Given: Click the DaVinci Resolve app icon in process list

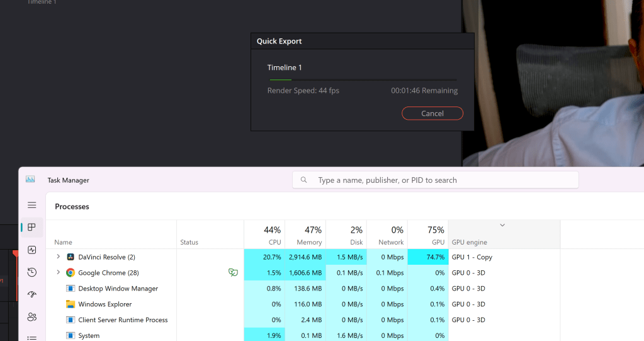Looking at the screenshot, I should click(x=71, y=257).
